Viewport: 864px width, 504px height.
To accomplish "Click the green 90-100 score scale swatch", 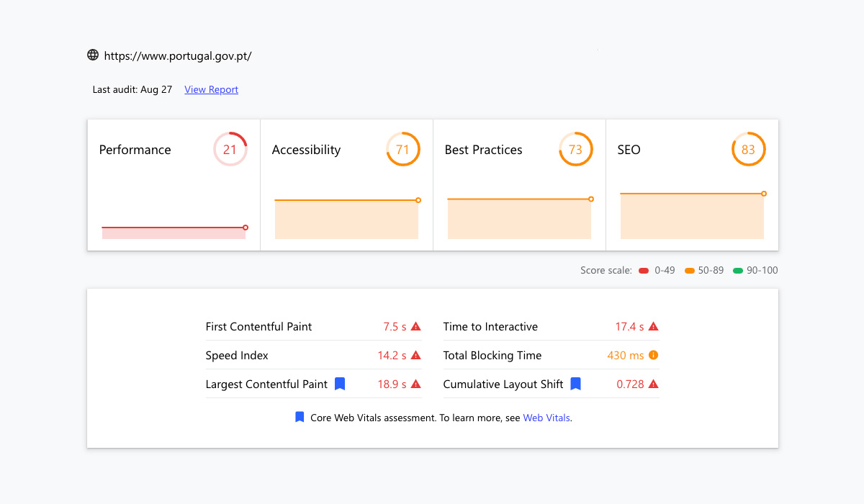I will (737, 271).
